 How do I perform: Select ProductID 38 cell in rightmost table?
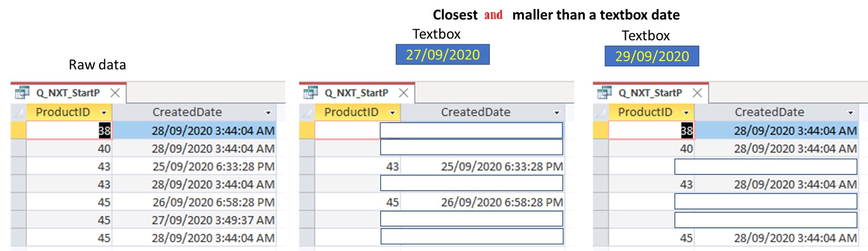(651, 130)
